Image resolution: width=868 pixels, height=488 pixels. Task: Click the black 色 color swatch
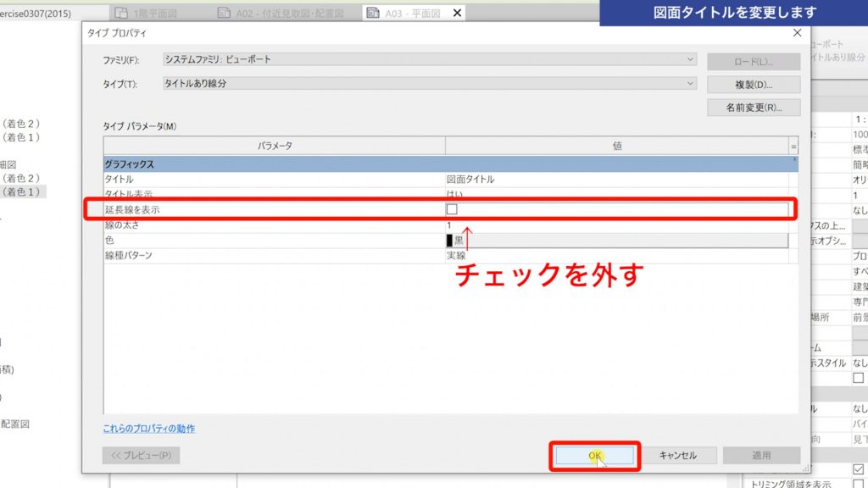click(x=448, y=242)
